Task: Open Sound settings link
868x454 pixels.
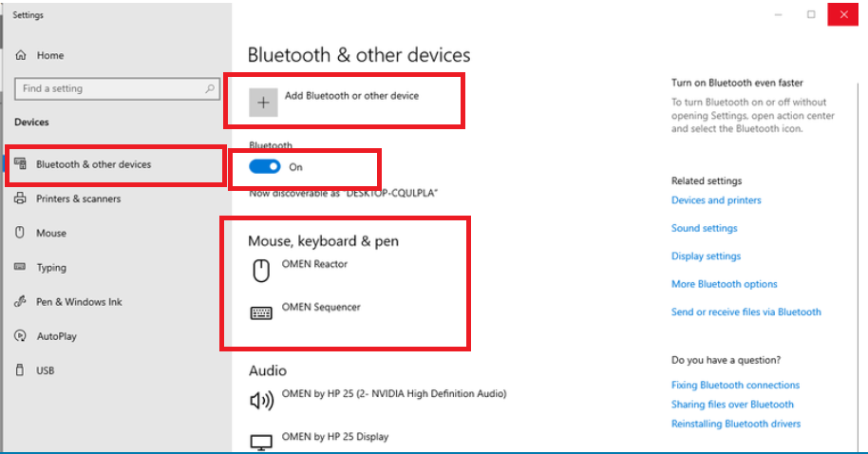Action: 704,229
